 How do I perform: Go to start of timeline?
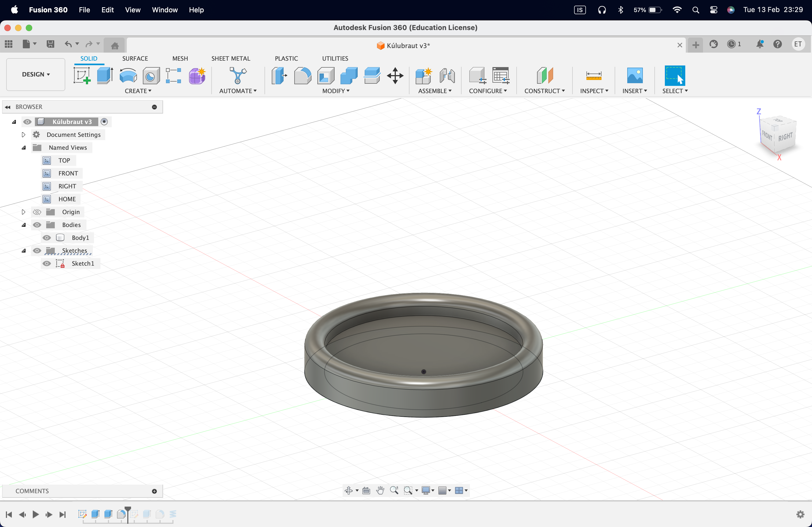coord(9,514)
